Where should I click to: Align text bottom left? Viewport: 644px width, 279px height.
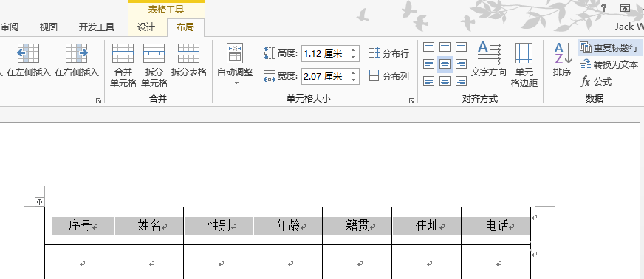[x=429, y=81]
